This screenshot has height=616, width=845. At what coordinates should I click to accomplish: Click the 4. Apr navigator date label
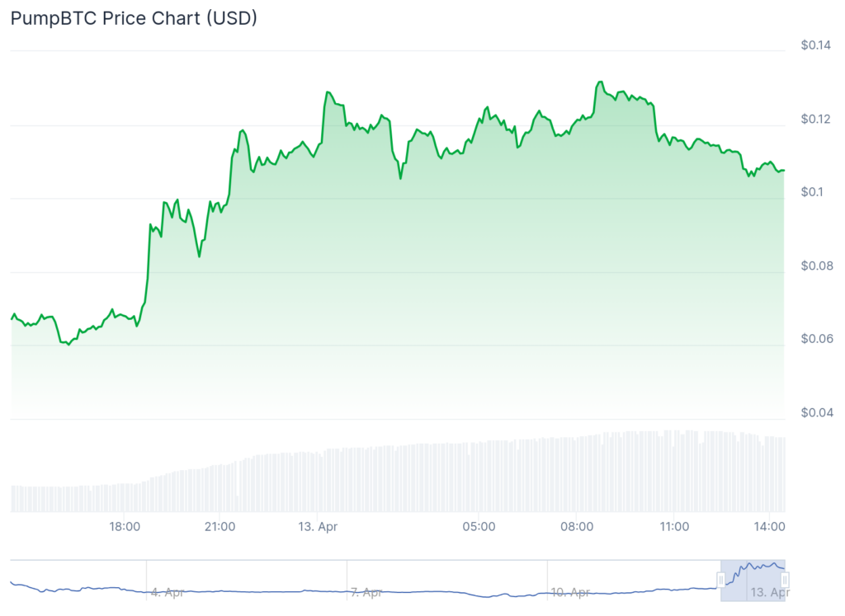pos(168,592)
